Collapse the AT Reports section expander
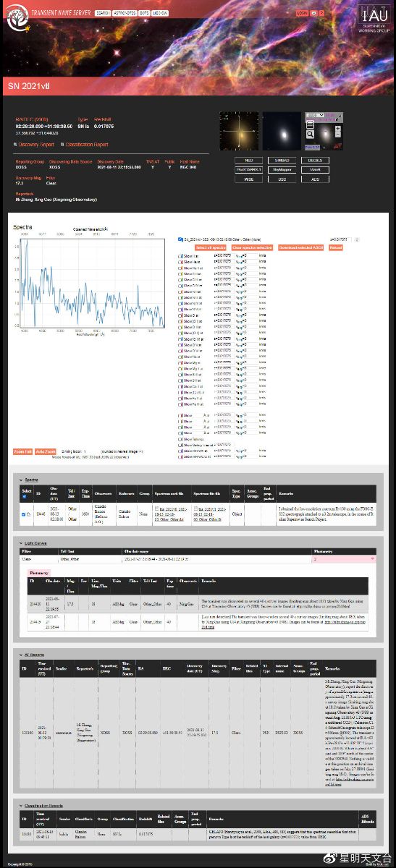The height and width of the screenshot is (868, 396). coord(21,655)
